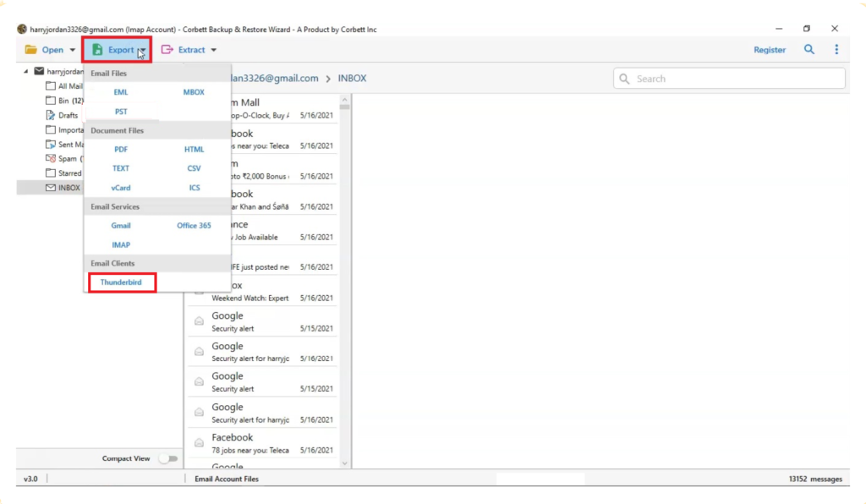Click the Extract icon in toolbar

coord(167,50)
